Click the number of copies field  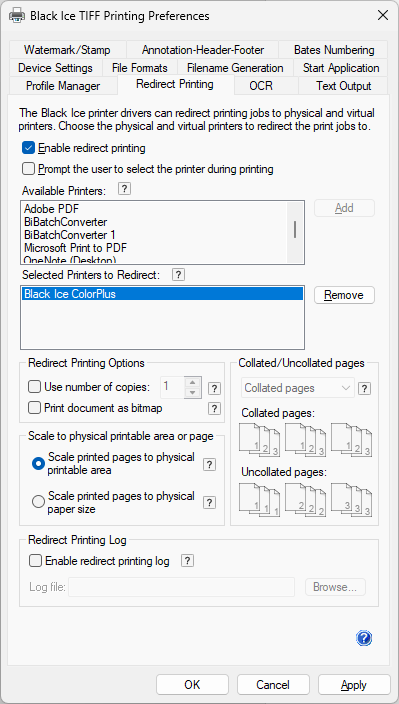click(173, 387)
